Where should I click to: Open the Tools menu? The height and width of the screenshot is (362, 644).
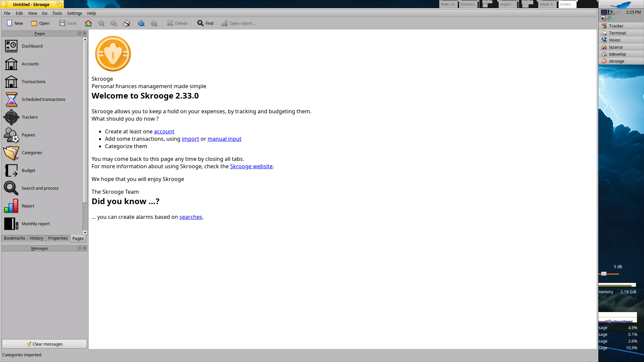57,13
